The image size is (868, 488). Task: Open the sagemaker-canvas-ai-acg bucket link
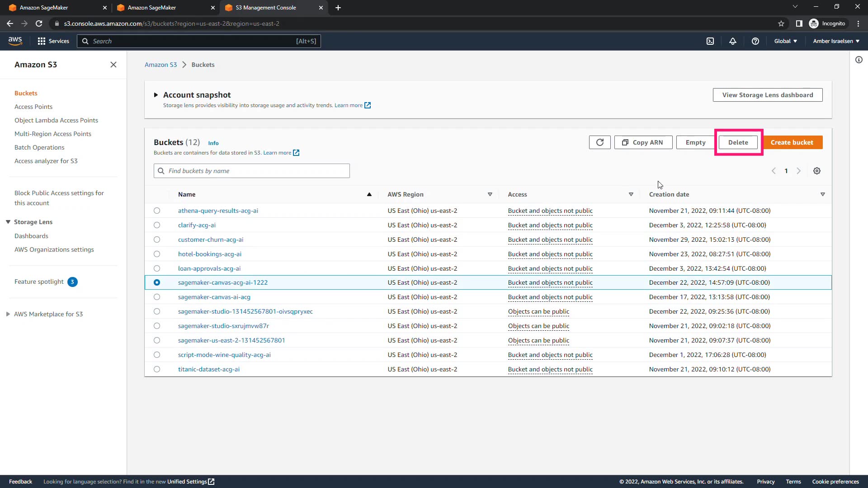[214, 297]
